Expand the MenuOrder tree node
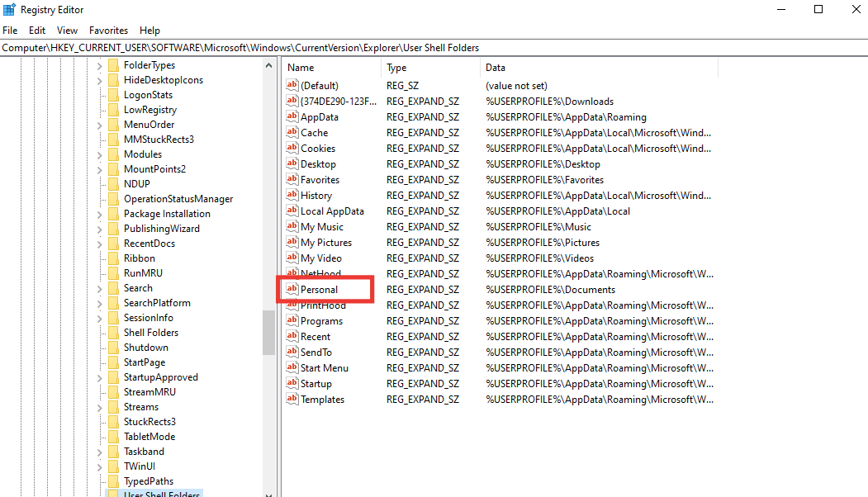868x497 pixels. pos(100,125)
